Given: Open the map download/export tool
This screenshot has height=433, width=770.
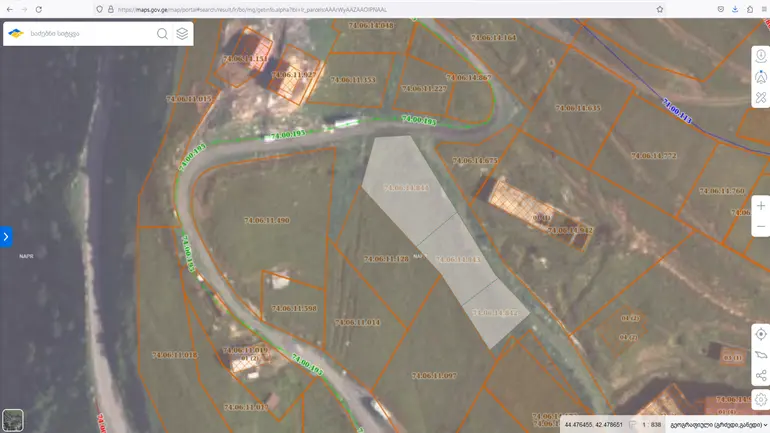Looking at the screenshot, I should tap(761, 55).
